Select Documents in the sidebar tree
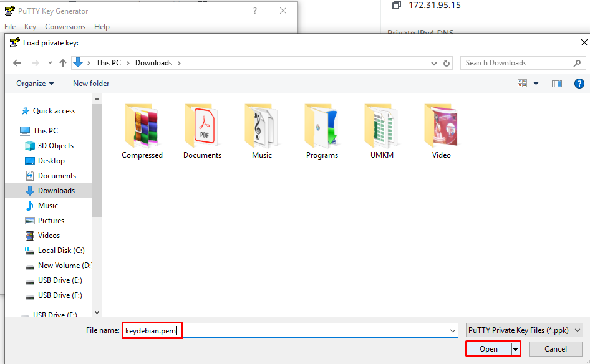590x364 pixels. pyautogui.click(x=51, y=176)
